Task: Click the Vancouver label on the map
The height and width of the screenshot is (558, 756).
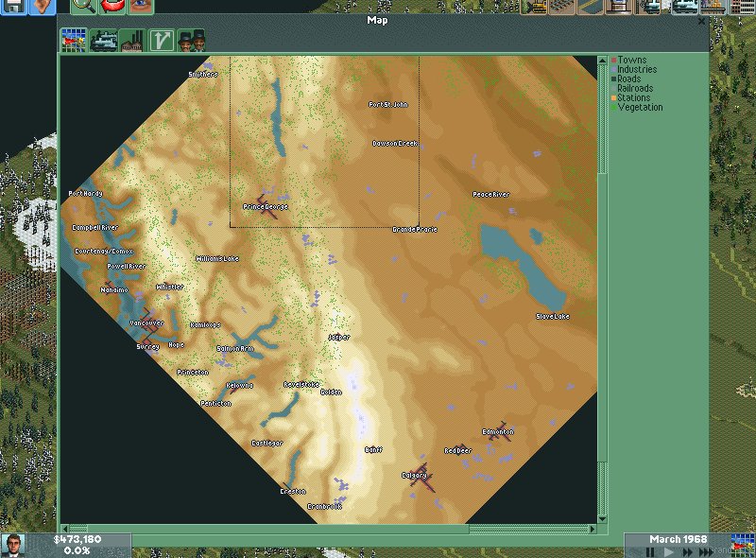Action: (146, 323)
